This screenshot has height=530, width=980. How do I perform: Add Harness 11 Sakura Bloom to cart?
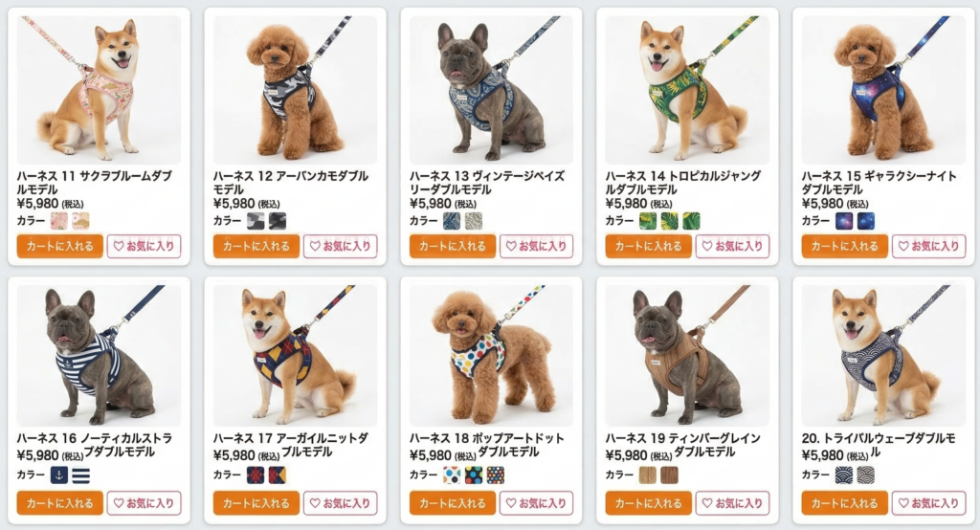pos(60,246)
